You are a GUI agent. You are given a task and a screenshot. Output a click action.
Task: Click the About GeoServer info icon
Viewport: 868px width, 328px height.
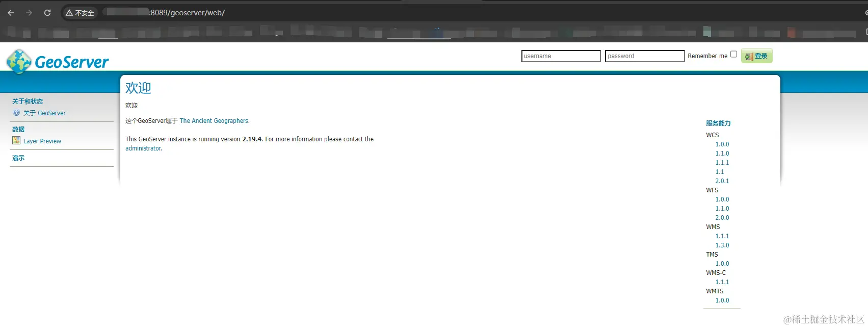click(x=16, y=113)
